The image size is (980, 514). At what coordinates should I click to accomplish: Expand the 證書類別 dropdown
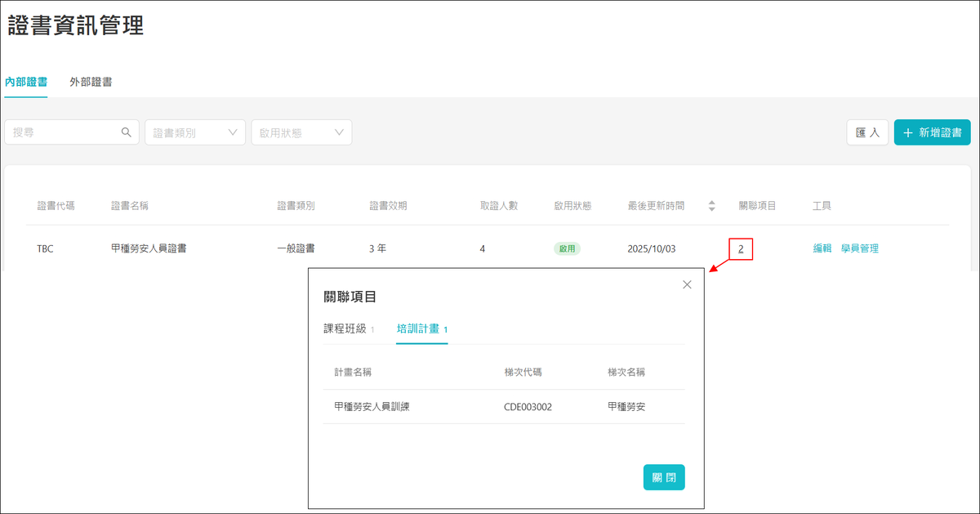coord(195,132)
